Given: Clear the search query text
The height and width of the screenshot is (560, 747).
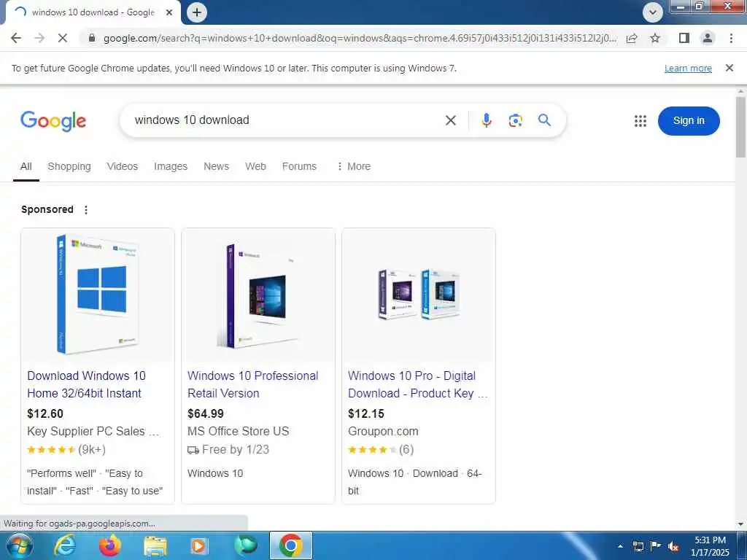Looking at the screenshot, I should (x=450, y=120).
